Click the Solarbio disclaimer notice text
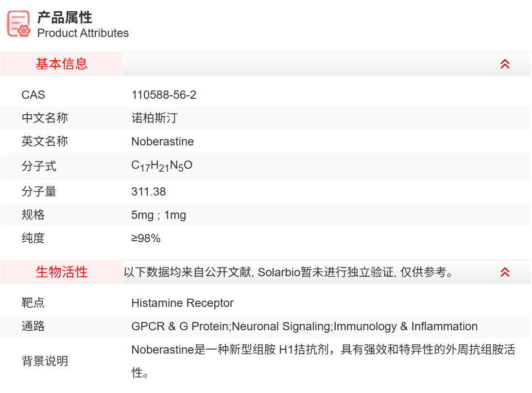This screenshot has width=532, height=393. [289, 272]
